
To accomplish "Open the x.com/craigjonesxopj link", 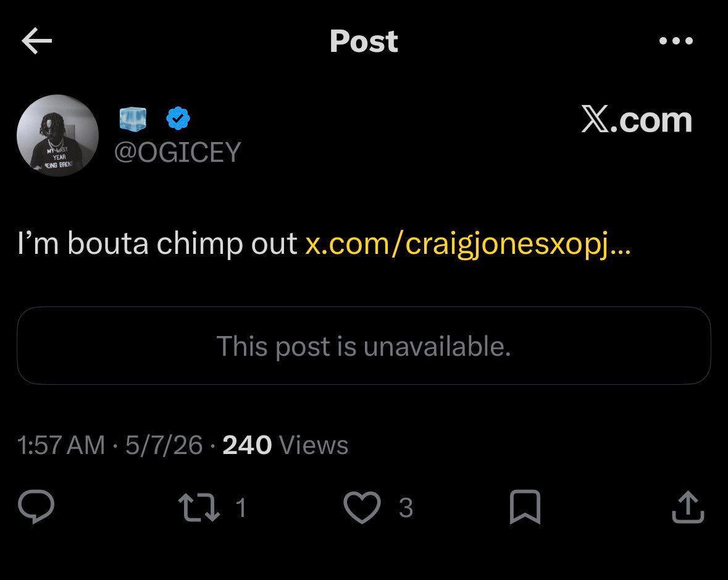I will pyautogui.click(x=468, y=244).
